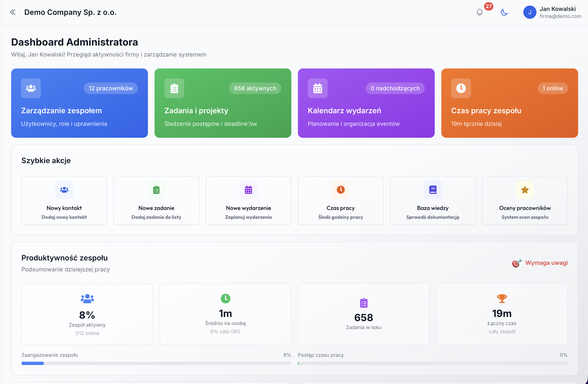Click the Zaangażowanie zespołu progress bar
This screenshot has width=588, height=384.
(156, 363)
